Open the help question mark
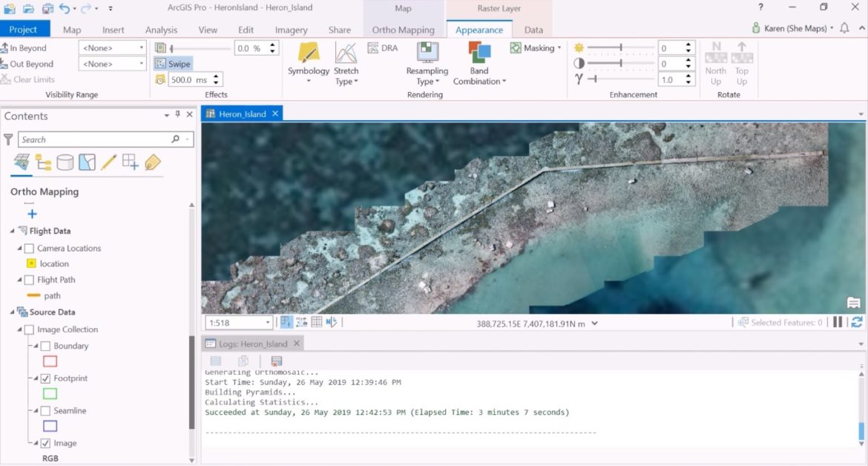Viewport: 868px width, 466px height. [760, 7]
